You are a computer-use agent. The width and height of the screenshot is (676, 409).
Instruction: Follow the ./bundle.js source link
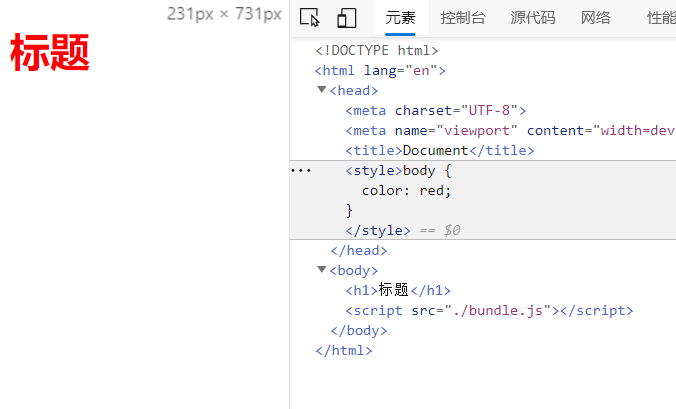pyautogui.click(x=498, y=311)
